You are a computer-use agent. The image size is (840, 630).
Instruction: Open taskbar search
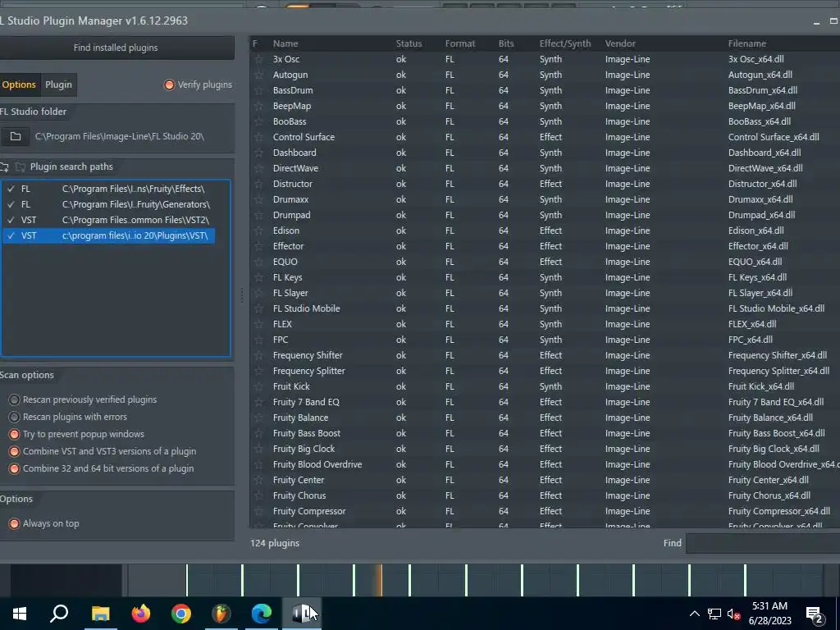pos(59,614)
